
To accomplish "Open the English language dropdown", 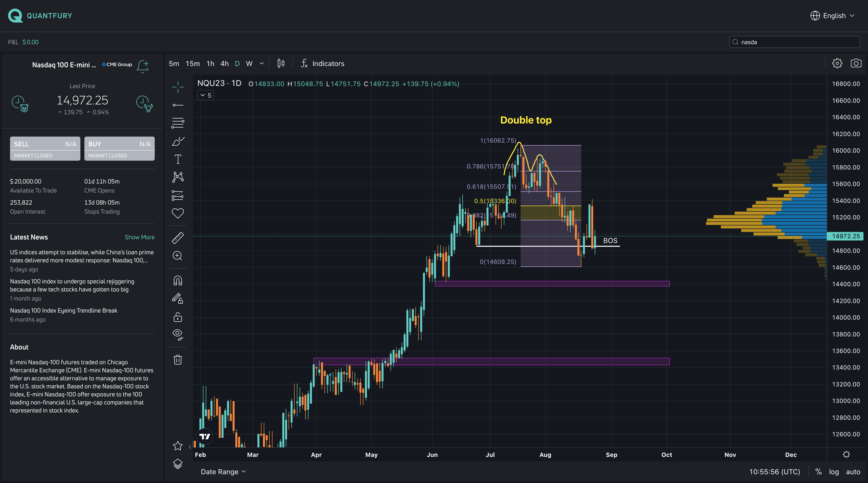I will click(832, 16).
